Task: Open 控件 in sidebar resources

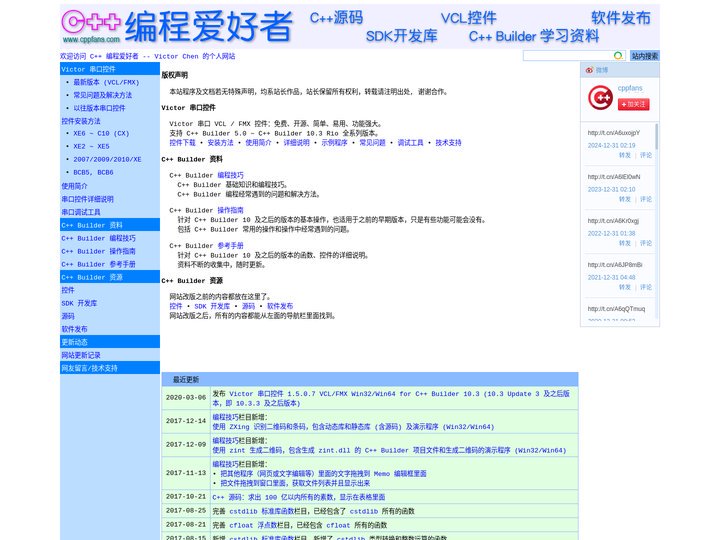Action: [68, 290]
